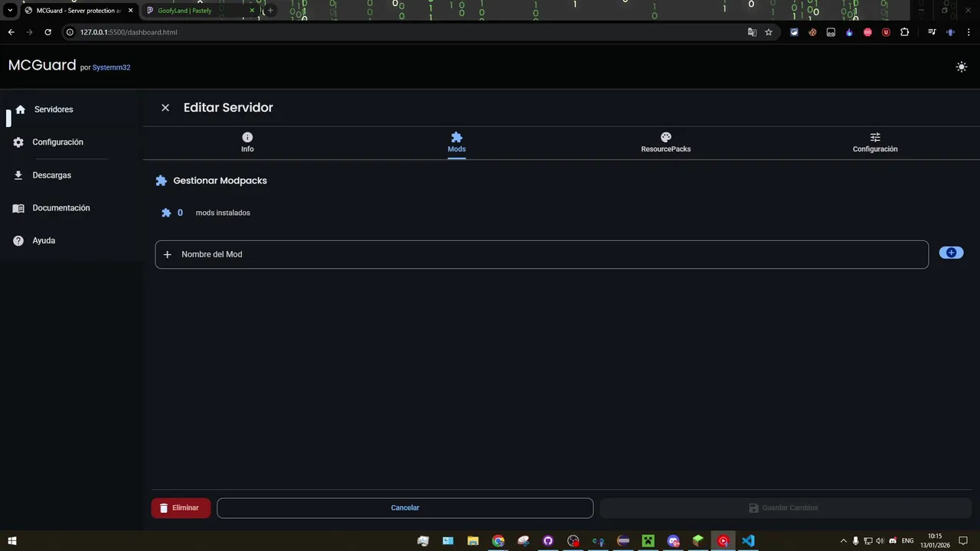
Task: Click the blue add mod plus button
Action: click(x=951, y=253)
